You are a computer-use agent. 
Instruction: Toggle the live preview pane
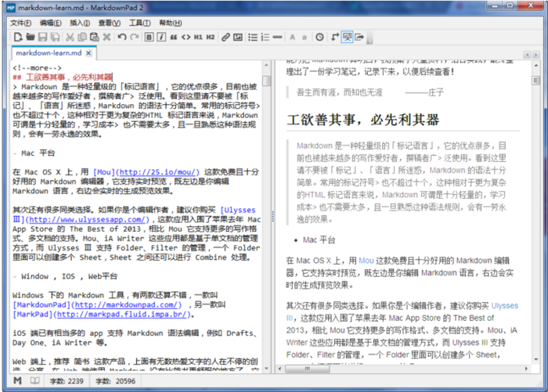pos(347,37)
